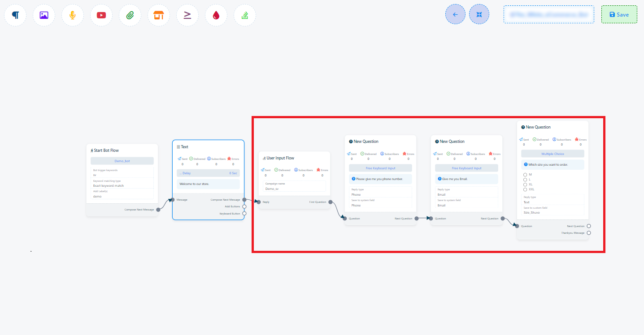
Task: Click the blurred bot name input field
Action: [x=548, y=14]
